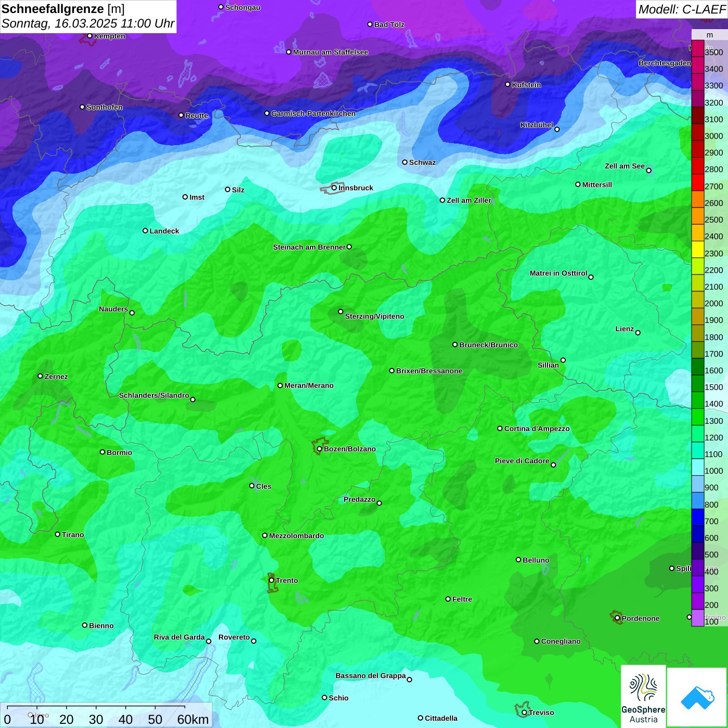This screenshot has width=728, height=728.
Task: Pick the light cyan swatch between 1000 and 1100
Action: [698, 466]
